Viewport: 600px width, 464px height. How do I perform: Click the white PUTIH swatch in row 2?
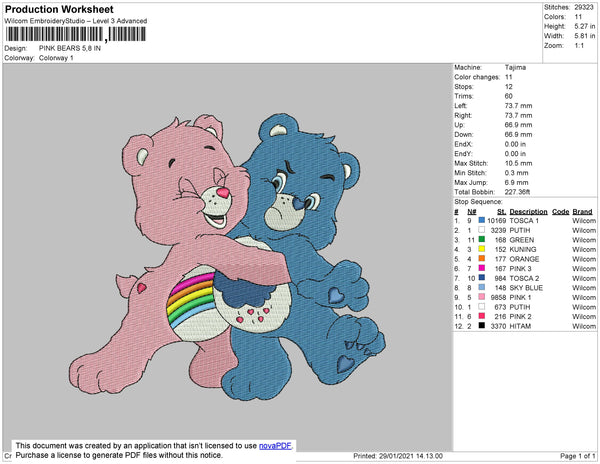[x=482, y=230]
